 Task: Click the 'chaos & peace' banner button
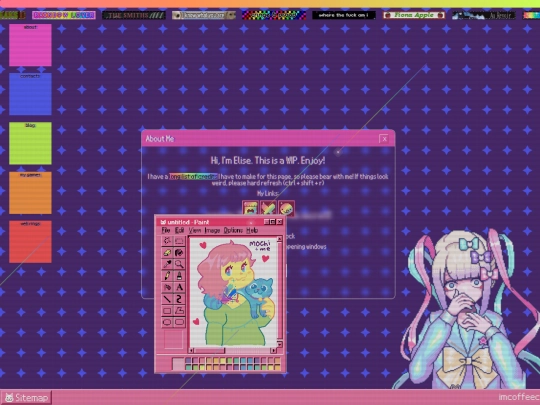pos(274,15)
